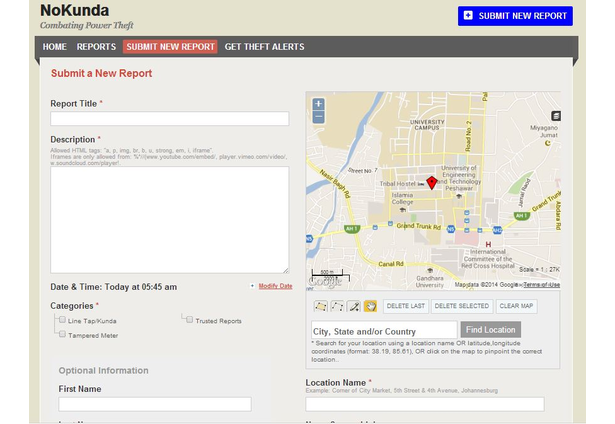Click the 'Submit a New Report' heading
Screen dimensions: 615x424
[102, 73]
